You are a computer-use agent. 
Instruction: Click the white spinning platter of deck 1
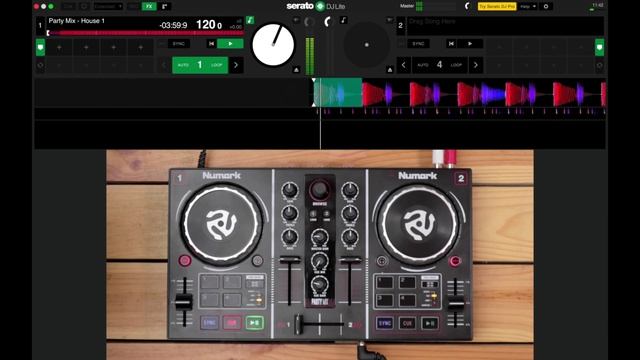pyautogui.click(x=273, y=44)
